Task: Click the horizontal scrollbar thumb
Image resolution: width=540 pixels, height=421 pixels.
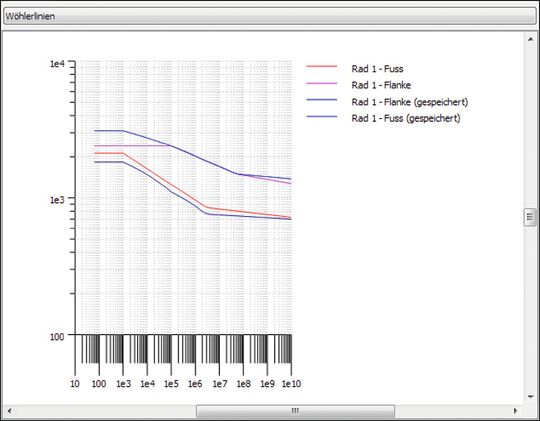Action: click(x=295, y=411)
